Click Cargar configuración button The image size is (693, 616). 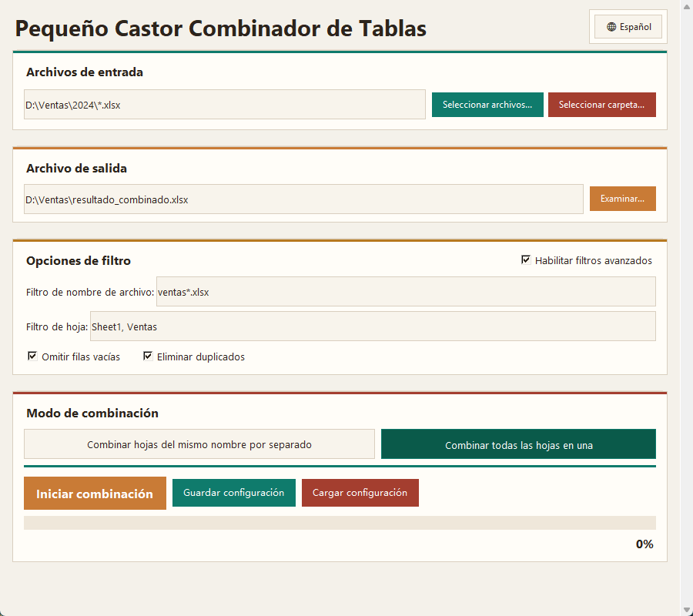pyautogui.click(x=360, y=493)
